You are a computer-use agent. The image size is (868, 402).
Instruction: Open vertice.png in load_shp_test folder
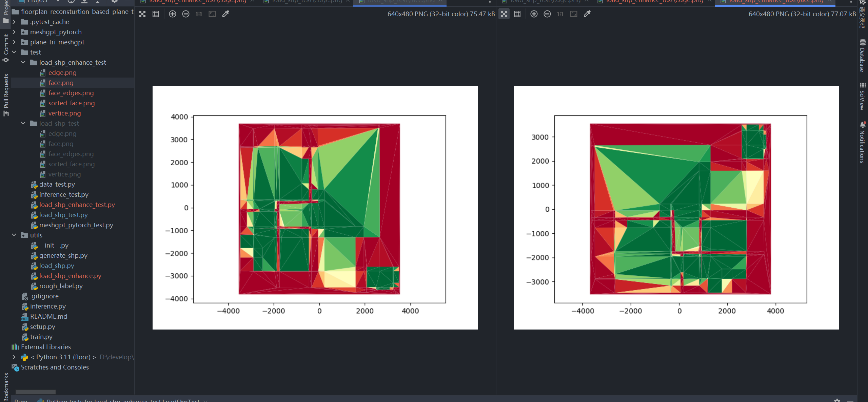click(64, 174)
